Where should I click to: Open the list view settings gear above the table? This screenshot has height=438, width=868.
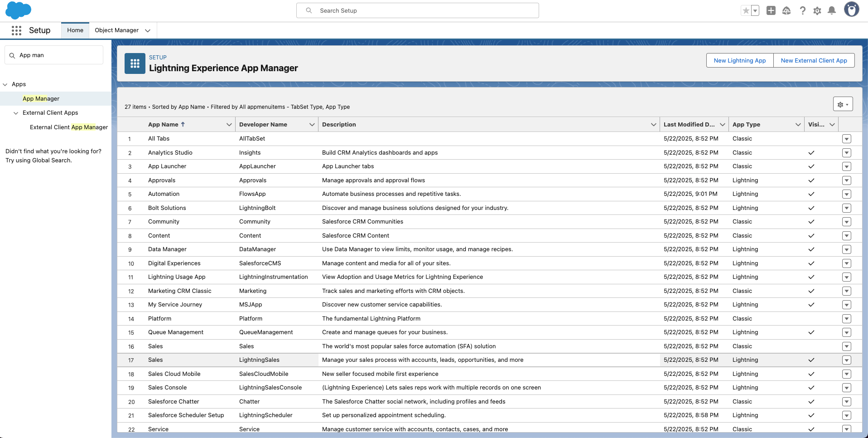point(843,104)
